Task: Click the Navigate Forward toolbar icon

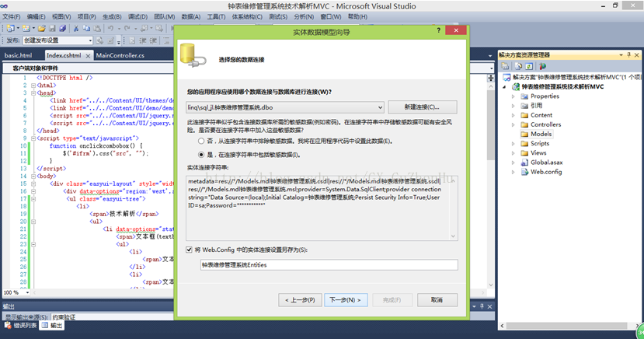Action: (x=159, y=28)
